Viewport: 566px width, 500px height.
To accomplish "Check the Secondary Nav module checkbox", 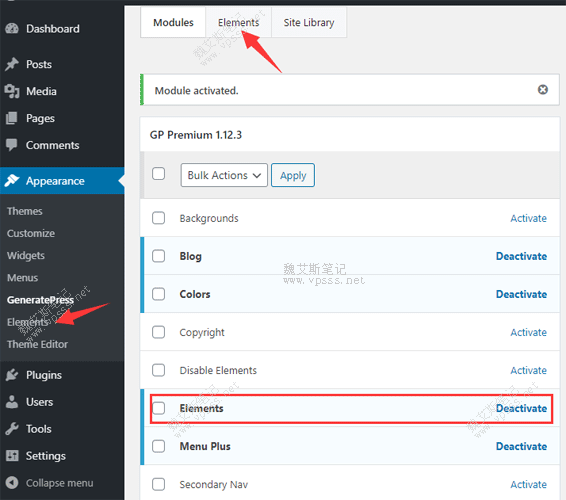I will coord(158,484).
